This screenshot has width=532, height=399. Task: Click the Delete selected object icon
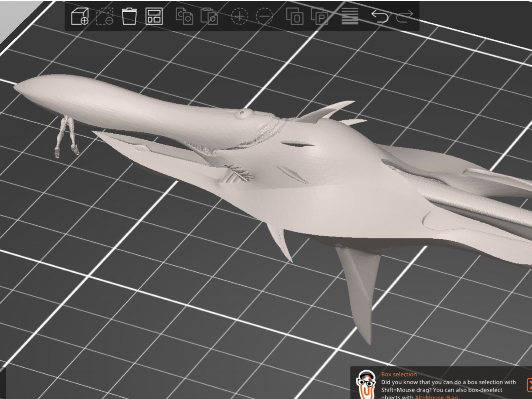tap(129, 16)
